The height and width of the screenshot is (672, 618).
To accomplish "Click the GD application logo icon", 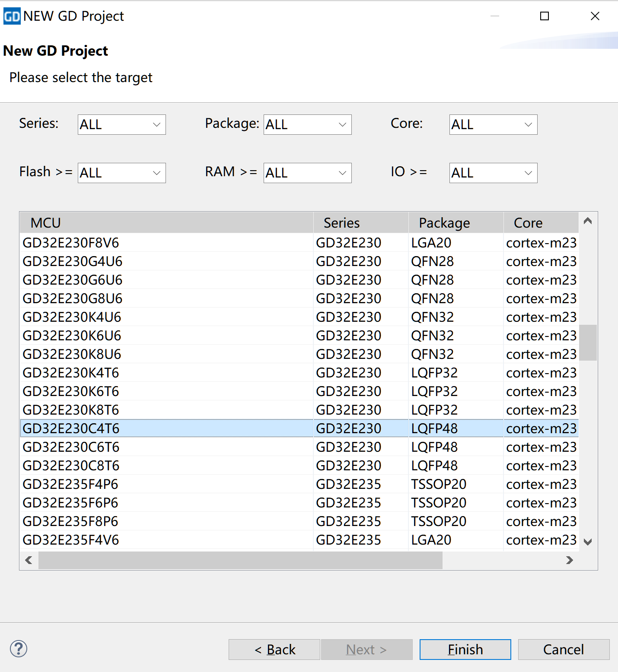I will click(x=12, y=16).
